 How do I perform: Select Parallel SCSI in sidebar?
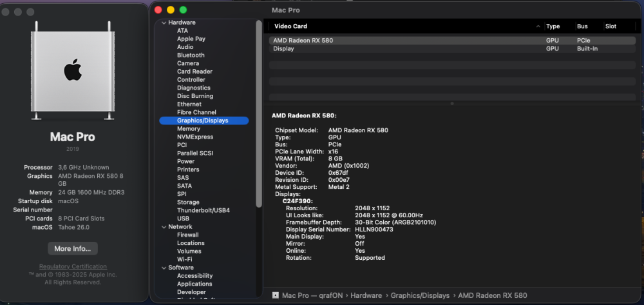point(194,153)
